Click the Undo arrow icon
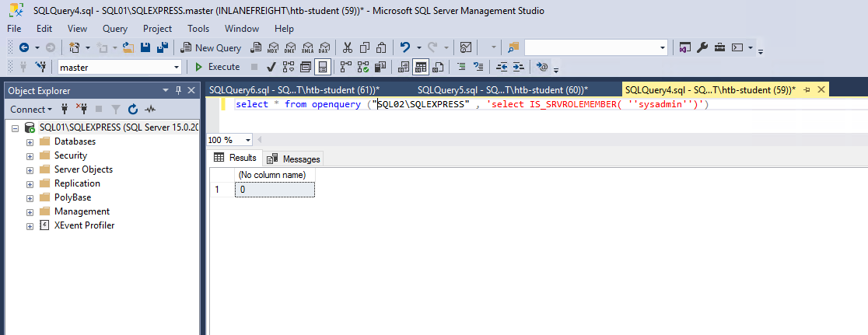Image resolution: width=868 pixels, height=335 pixels. coord(404,48)
